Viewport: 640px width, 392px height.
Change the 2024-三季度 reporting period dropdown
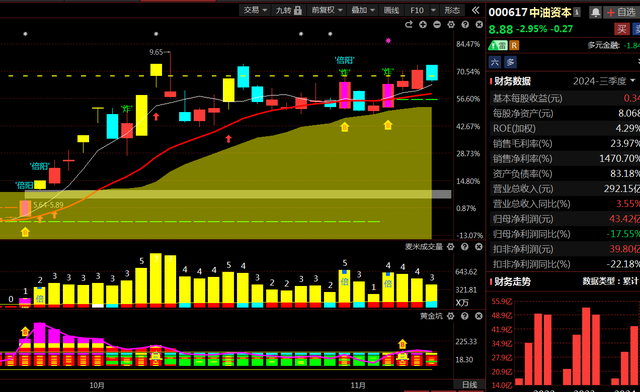[x=604, y=81]
